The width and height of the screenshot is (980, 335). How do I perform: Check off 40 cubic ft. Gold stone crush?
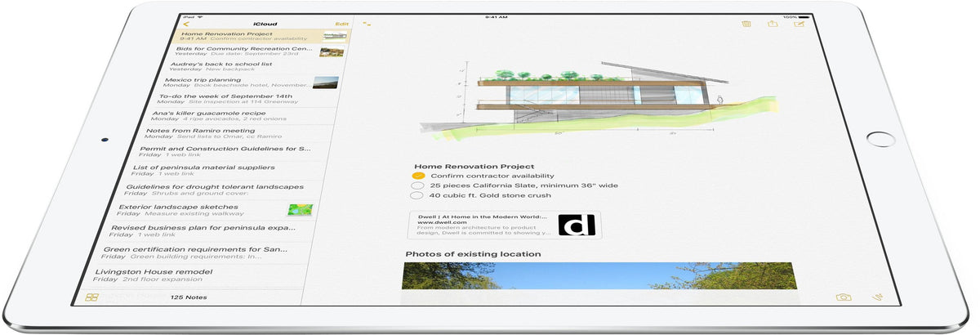pyautogui.click(x=416, y=195)
